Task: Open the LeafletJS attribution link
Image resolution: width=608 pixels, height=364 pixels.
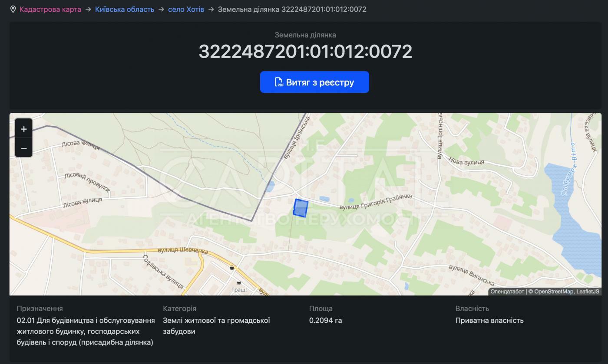Action: pyautogui.click(x=588, y=292)
